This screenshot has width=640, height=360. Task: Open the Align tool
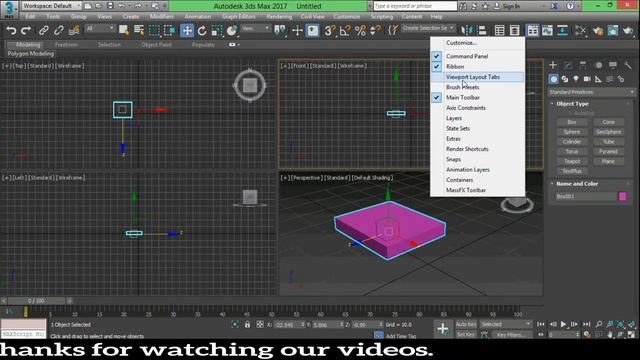click(x=482, y=30)
